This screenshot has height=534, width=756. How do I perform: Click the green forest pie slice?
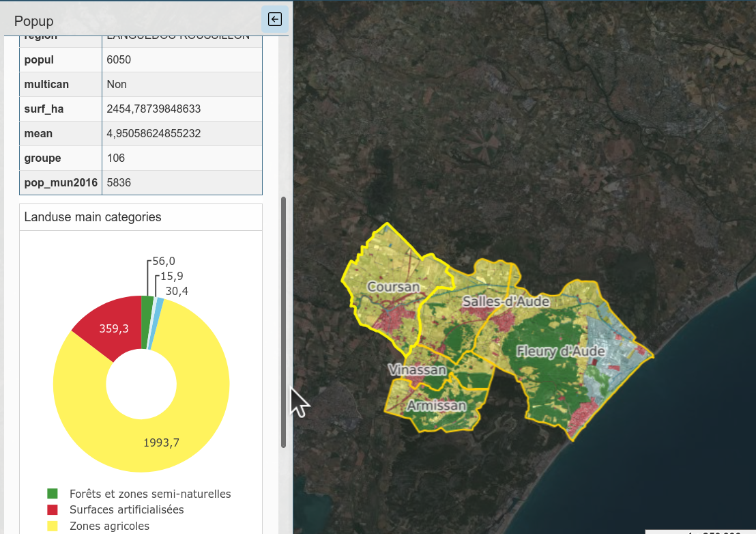(147, 322)
